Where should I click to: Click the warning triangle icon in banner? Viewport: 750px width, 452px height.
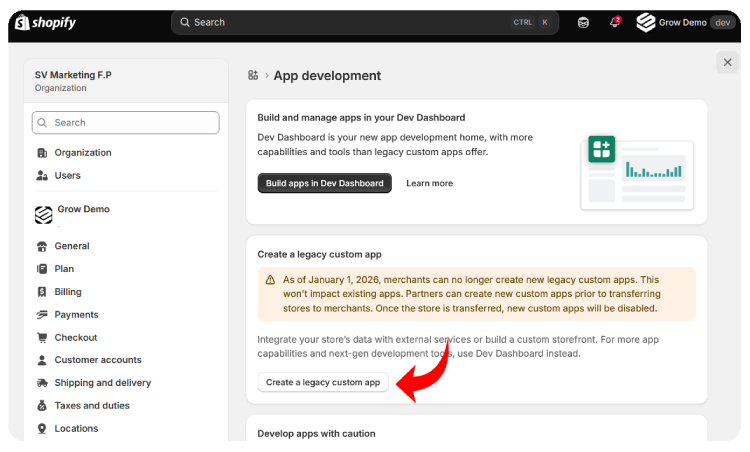(x=270, y=280)
